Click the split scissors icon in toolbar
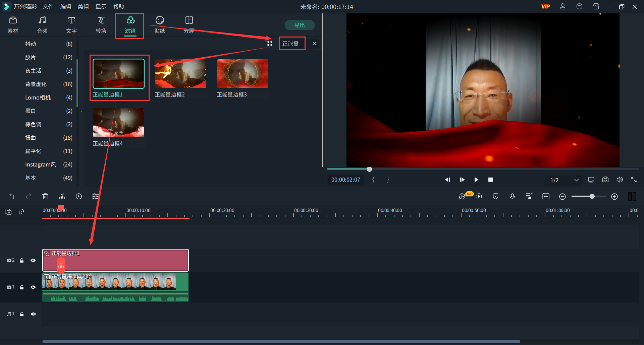This screenshot has height=345, width=644. (62, 197)
